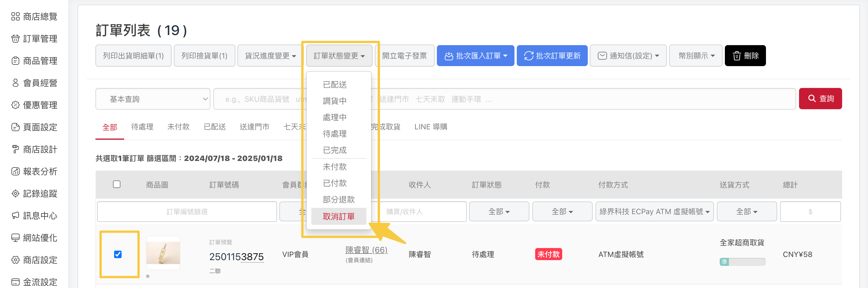
Task: Click the 網站優化 monitor icon
Action: click(16, 238)
